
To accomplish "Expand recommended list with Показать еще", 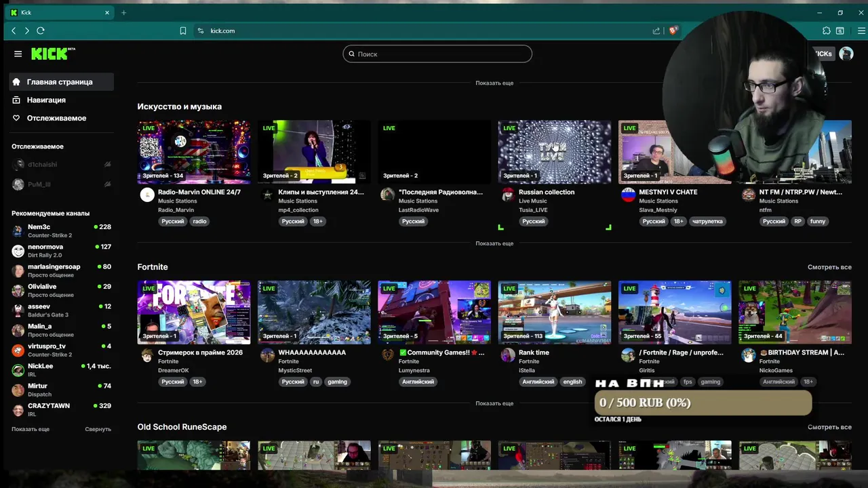I will pos(31,429).
